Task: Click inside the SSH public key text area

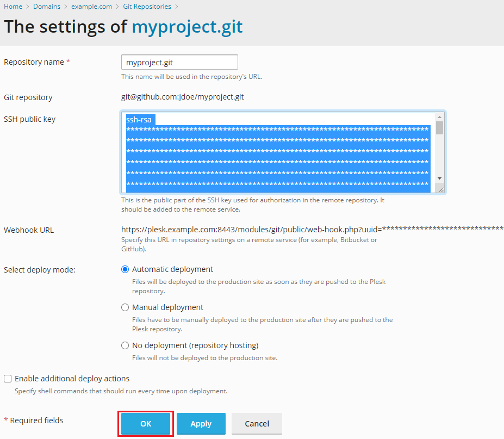Action: point(277,152)
